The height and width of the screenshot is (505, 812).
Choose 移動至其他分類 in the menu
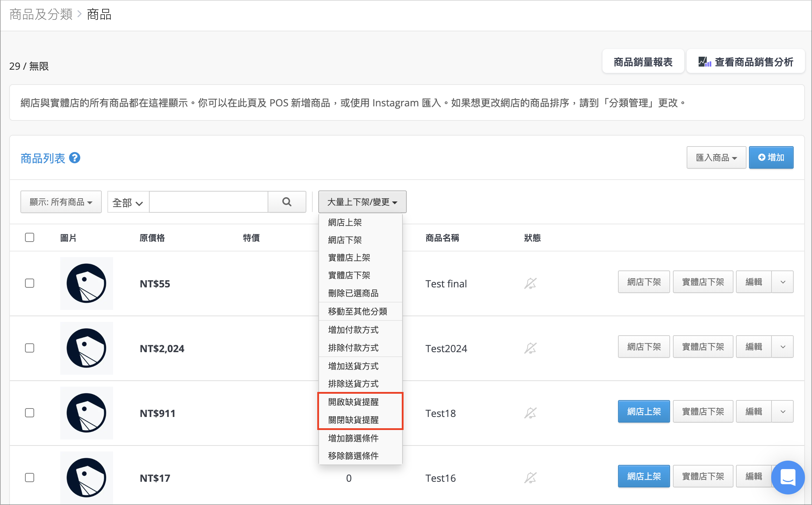360,311
